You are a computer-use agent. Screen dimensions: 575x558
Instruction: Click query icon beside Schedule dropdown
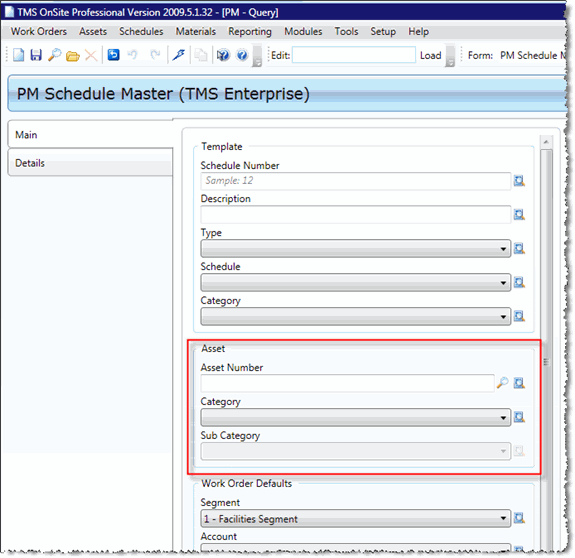click(519, 282)
